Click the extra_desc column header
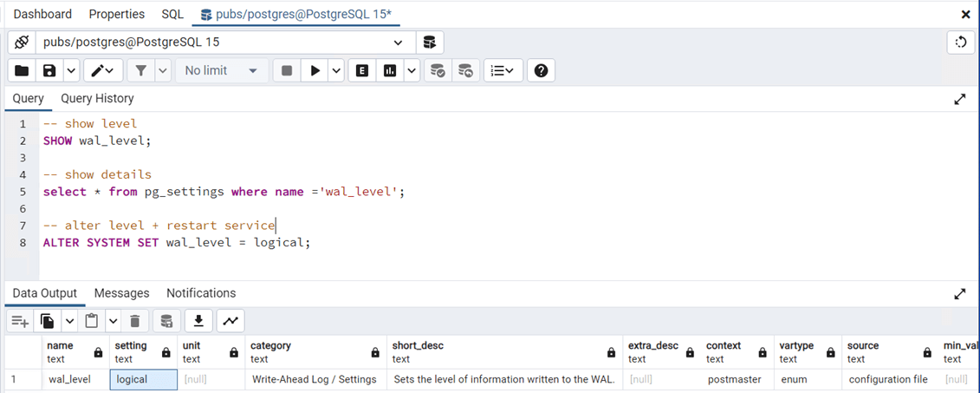This screenshot has height=393, width=980. [662, 352]
